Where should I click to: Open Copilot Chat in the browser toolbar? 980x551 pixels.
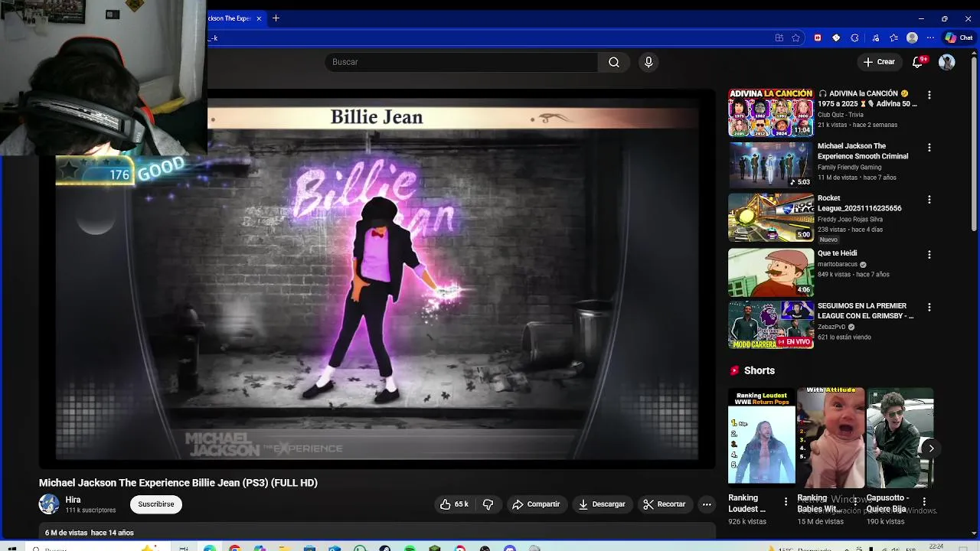coord(959,37)
